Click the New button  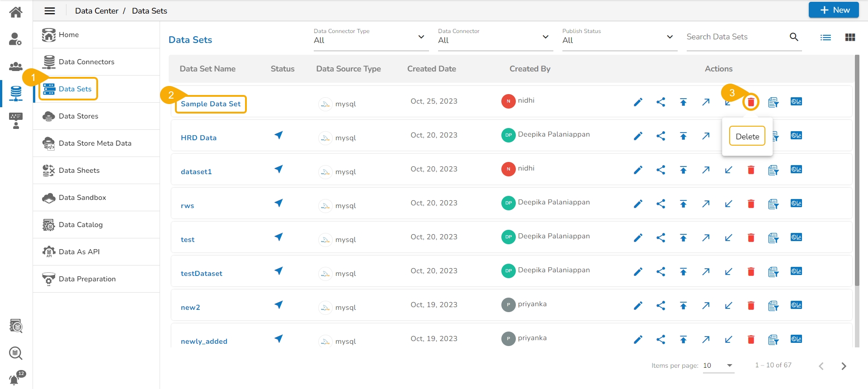[x=834, y=10]
